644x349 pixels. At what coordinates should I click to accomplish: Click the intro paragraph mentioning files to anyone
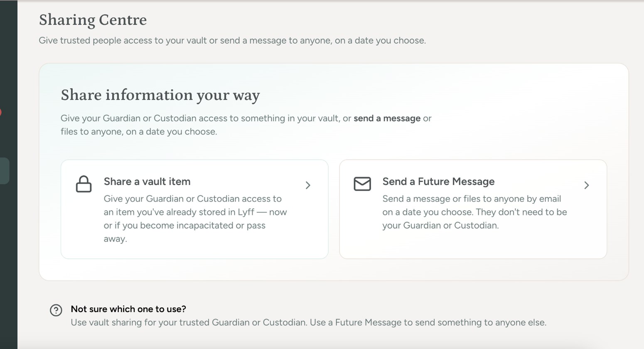[x=246, y=125]
